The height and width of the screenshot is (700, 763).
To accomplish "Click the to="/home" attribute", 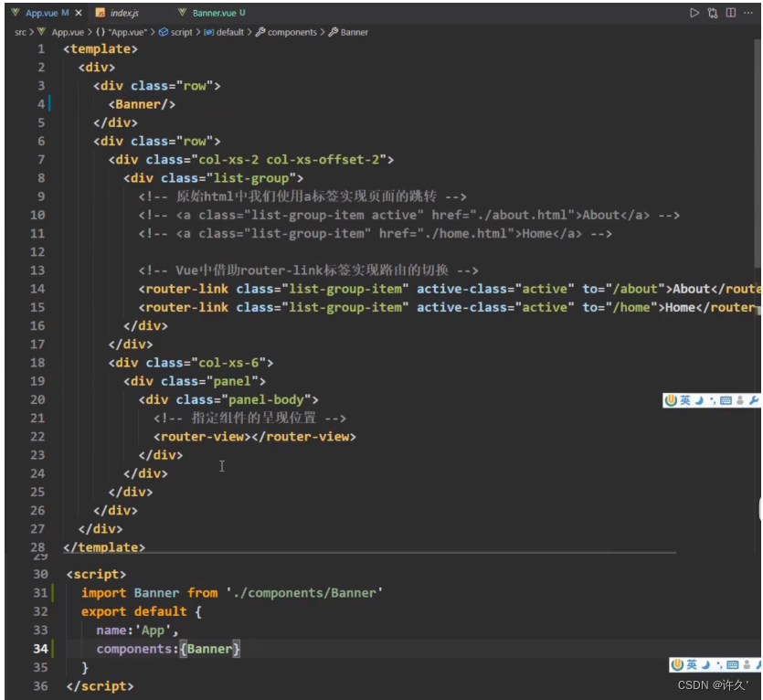I will (x=620, y=307).
